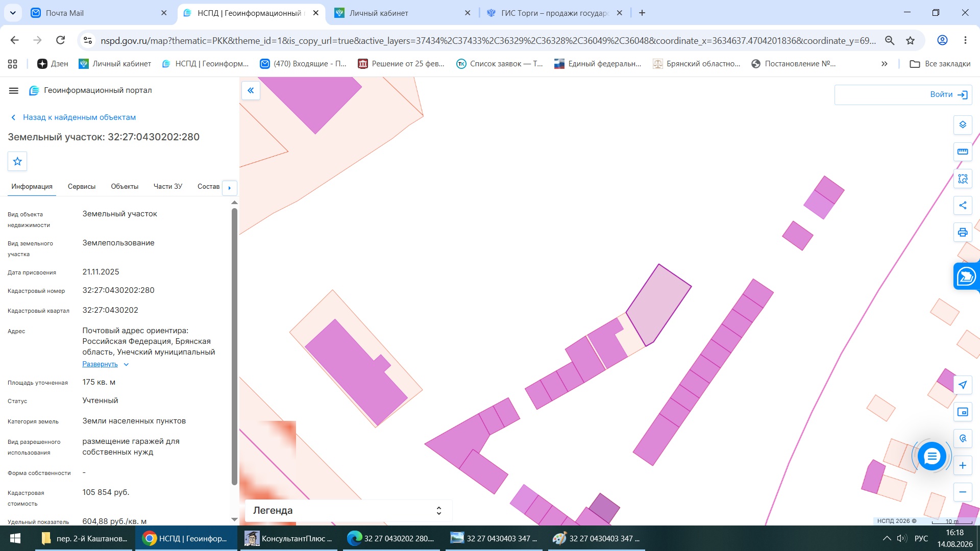View site information icon in address bar
The width and height of the screenshot is (980, 551).
[x=88, y=40]
